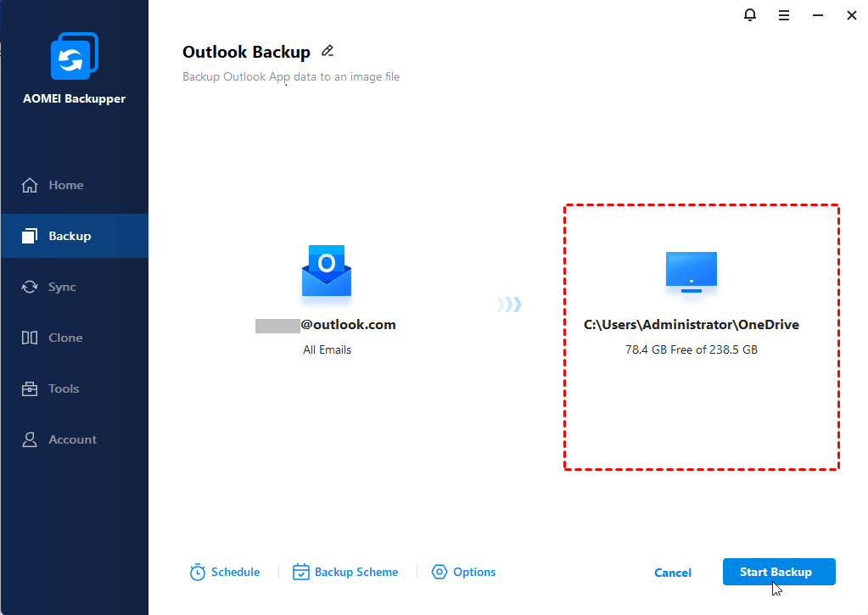Click the Schedule clock icon
Viewport: 868px width, 615px height.
coord(198,573)
